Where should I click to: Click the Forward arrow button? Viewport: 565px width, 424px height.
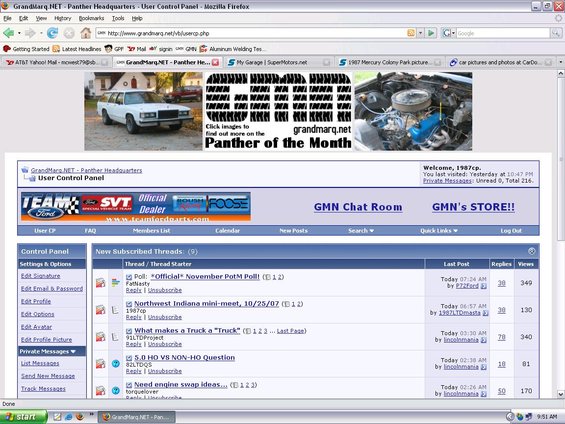(x=30, y=33)
